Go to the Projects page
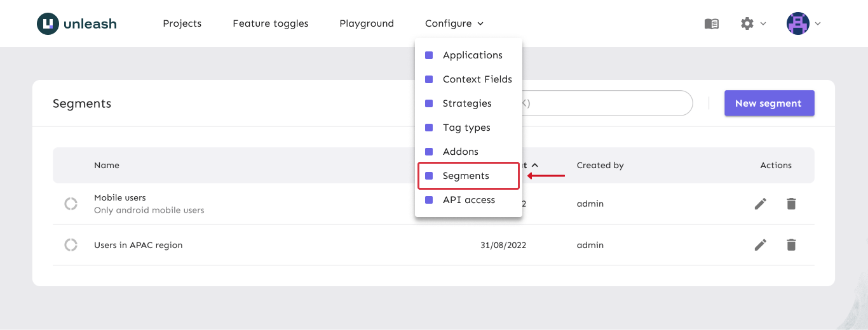Image resolution: width=868 pixels, height=330 pixels. pos(182,23)
